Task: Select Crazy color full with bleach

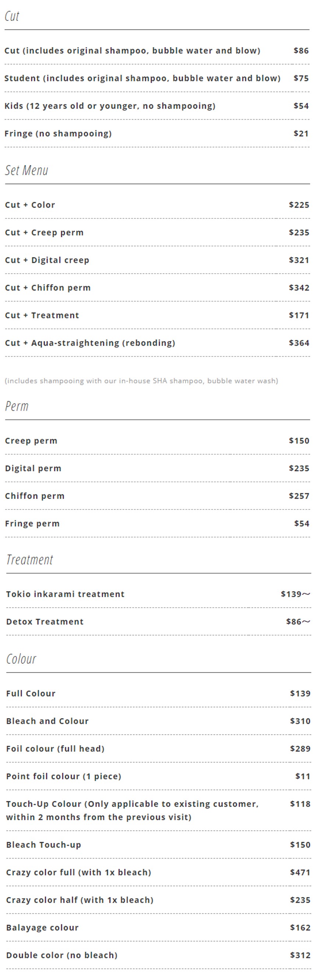Action: click(78, 873)
